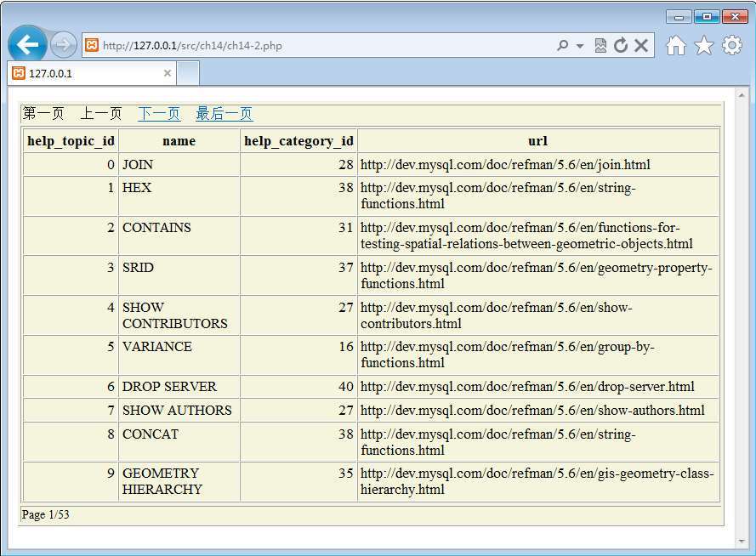Click topic id 9 in GEOMETRY HIERARCHY row

(111, 474)
